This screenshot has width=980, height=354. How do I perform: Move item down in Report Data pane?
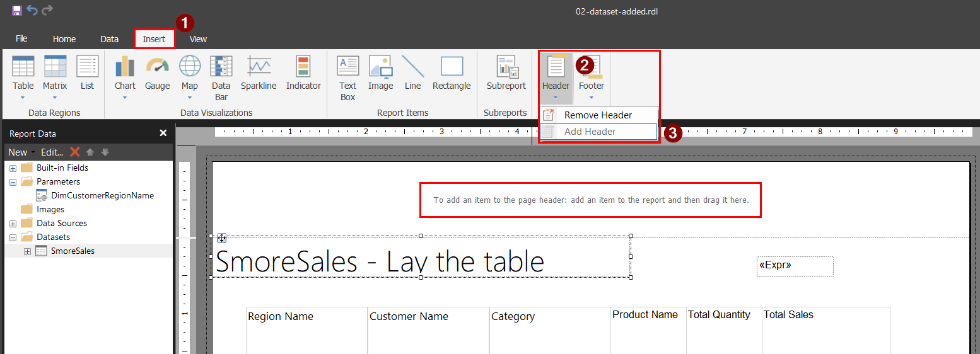(x=105, y=152)
